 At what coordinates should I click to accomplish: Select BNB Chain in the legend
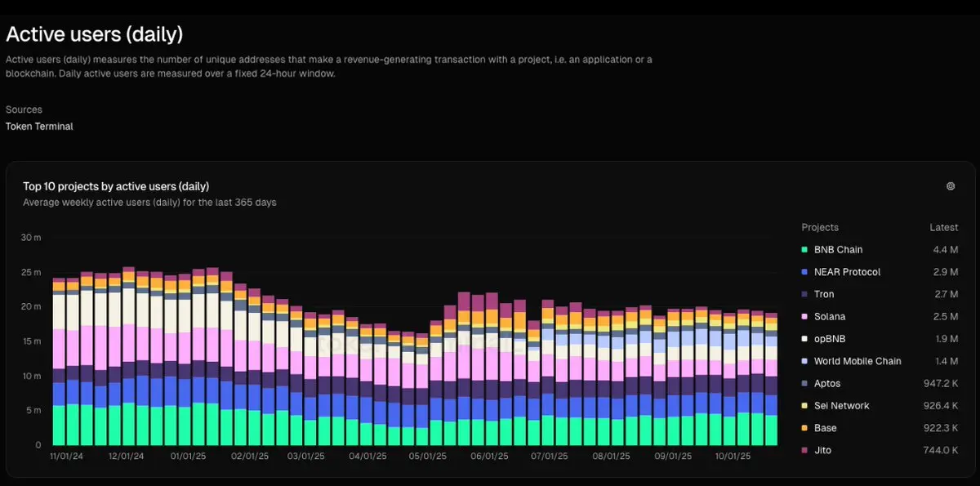point(838,250)
